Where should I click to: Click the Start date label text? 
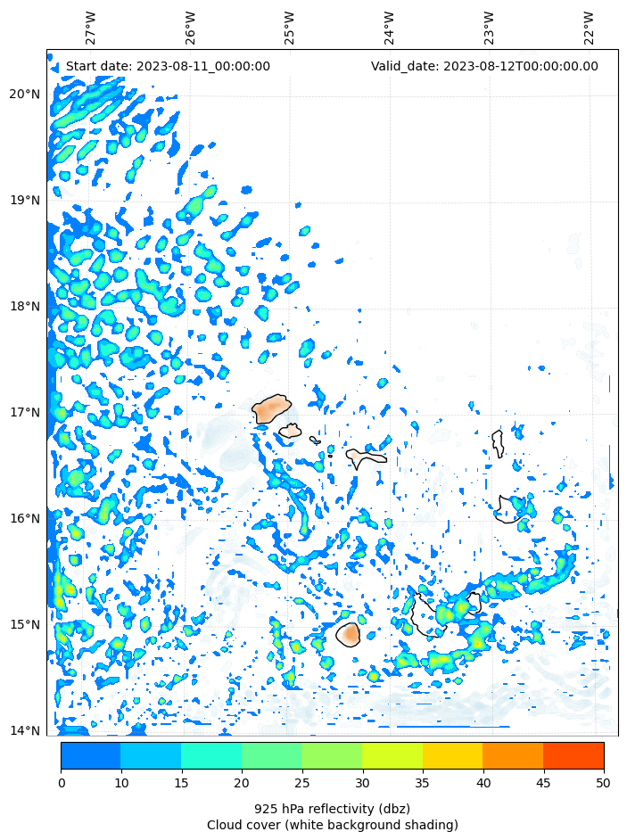168,66
